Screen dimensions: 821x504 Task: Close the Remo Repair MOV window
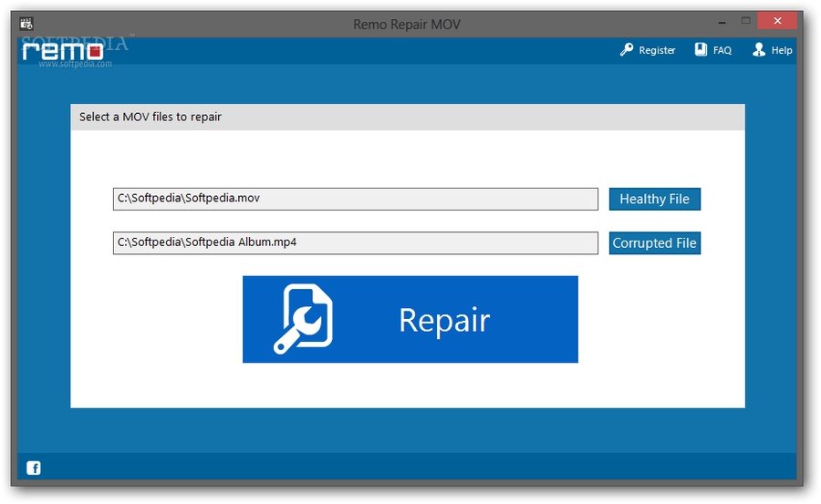[777, 21]
